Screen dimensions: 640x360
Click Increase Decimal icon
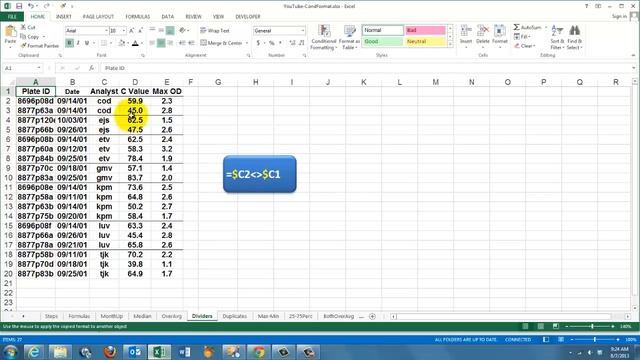(x=292, y=43)
